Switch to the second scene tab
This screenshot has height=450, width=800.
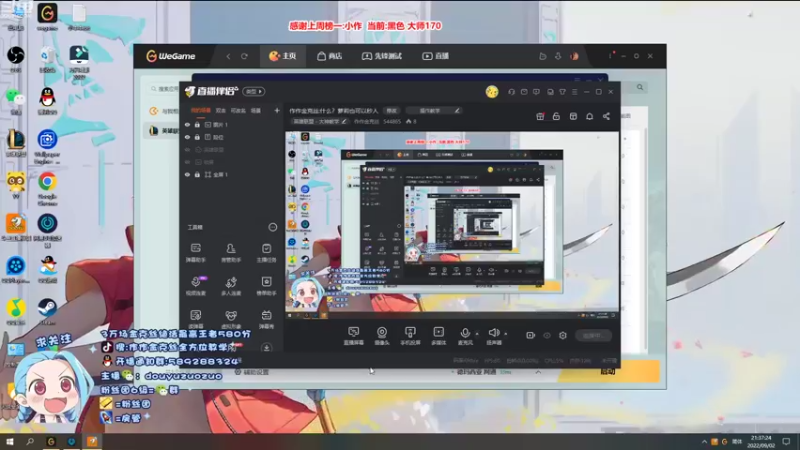[220, 110]
